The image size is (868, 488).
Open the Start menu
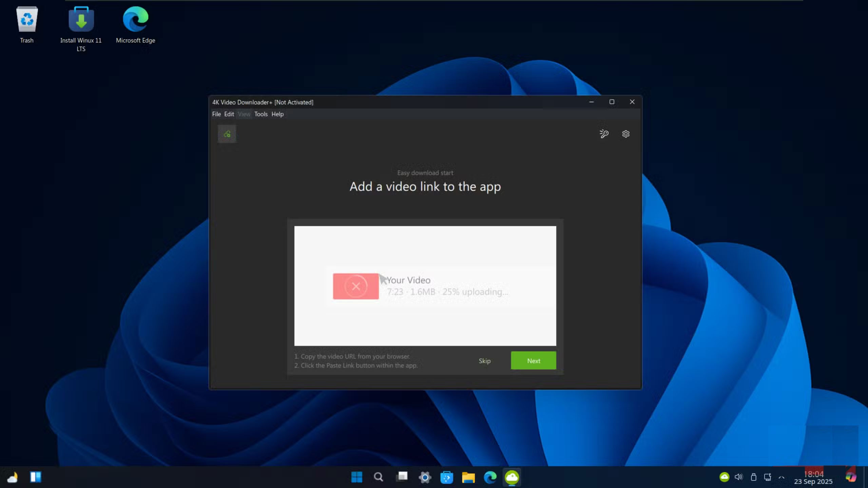click(356, 477)
